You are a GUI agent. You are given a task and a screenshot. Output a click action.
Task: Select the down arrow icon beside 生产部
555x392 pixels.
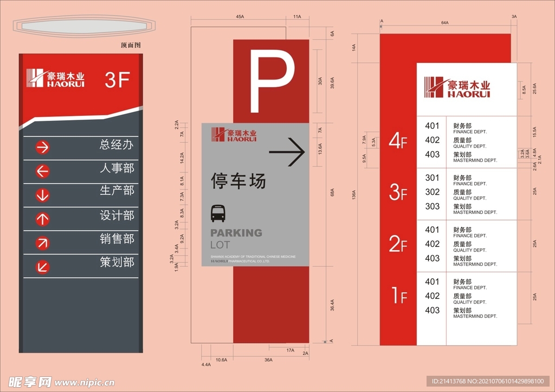click(x=42, y=195)
